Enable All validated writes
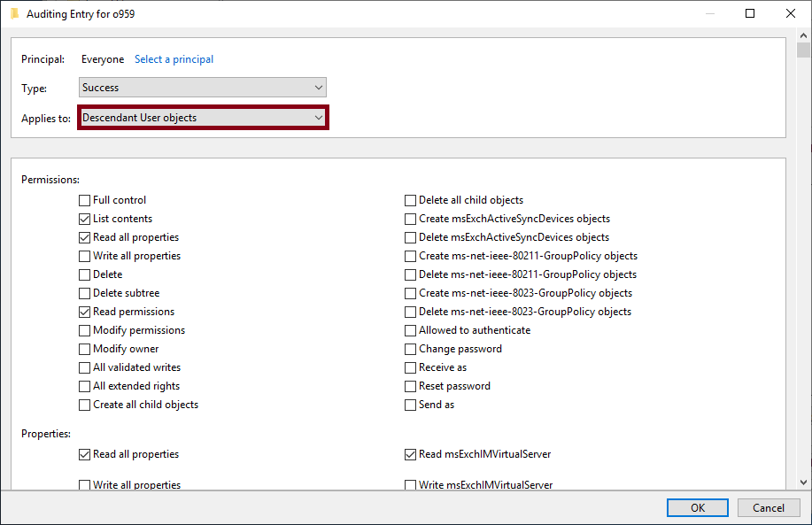This screenshot has width=812, height=525. pos(84,368)
